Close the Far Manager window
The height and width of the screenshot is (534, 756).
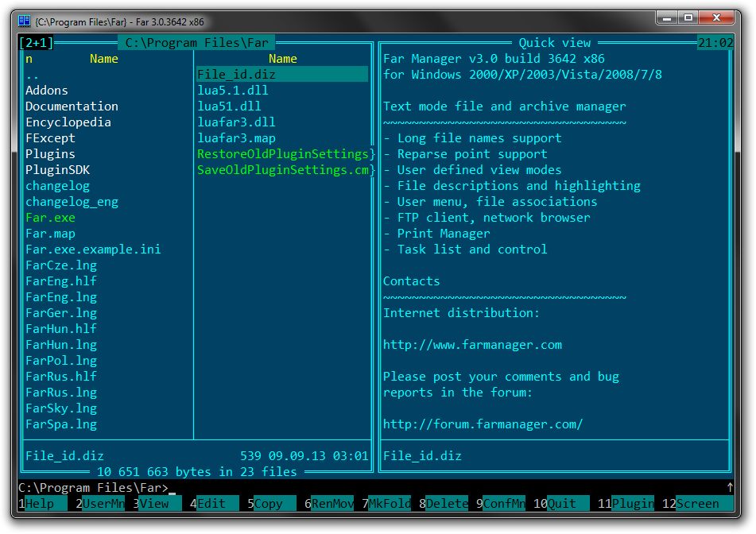click(716, 18)
